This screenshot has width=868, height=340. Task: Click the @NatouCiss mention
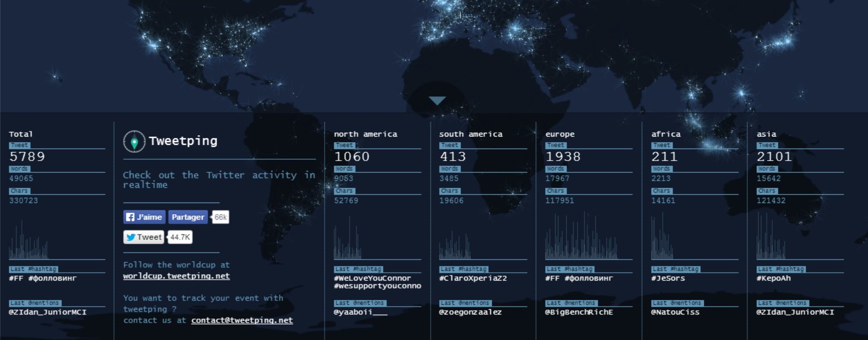[675, 312]
